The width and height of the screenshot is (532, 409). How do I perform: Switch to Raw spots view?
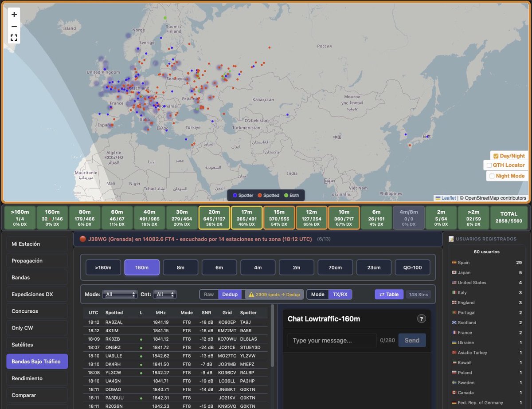point(209,294)
